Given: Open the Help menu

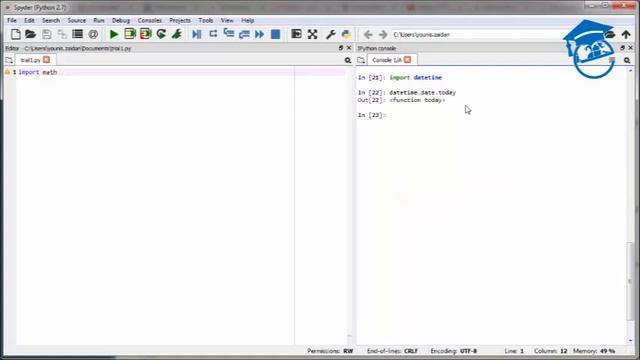Looking at the screenshot, I should click(x=247, y=20).
